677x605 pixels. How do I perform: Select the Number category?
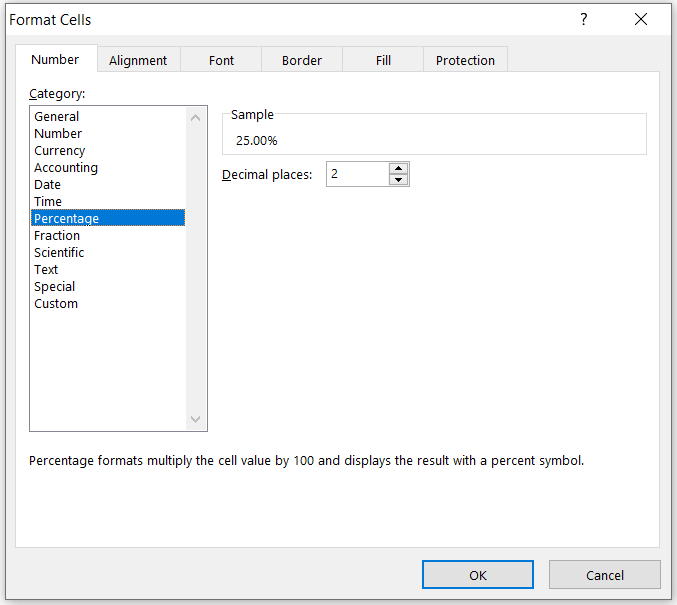108,133
